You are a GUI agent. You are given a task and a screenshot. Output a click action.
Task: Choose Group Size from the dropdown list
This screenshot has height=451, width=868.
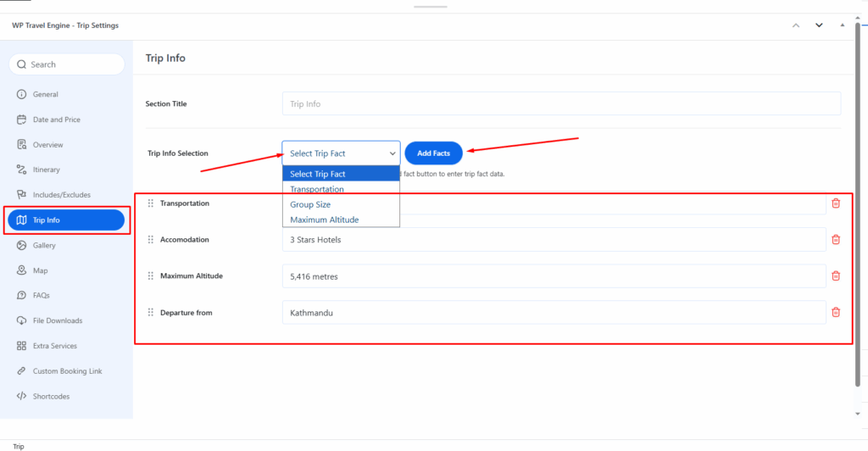(x=310, y=204)
